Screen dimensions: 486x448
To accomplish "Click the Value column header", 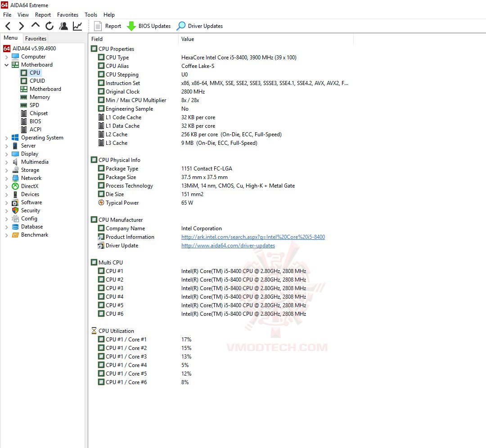I will pyautogui.click(x=265, y=39).
